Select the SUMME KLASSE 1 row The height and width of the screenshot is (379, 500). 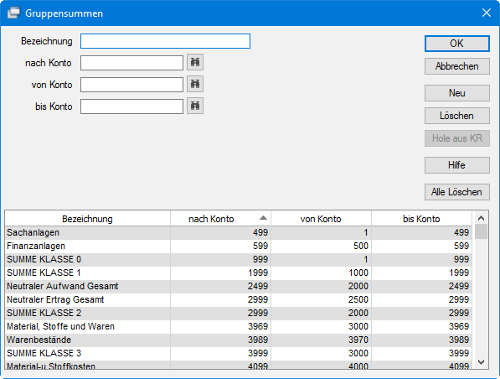238,273
